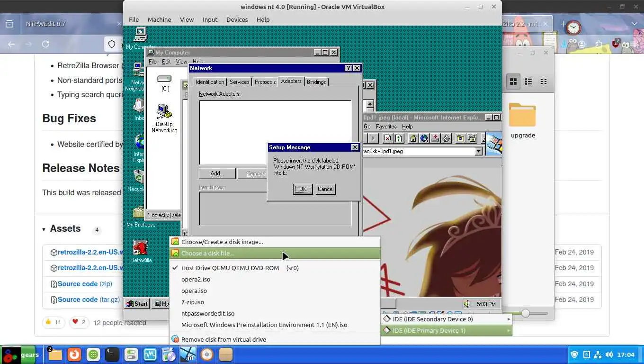Open a new browser tab with plus
Image resolution: width=644 pixels, height=364 pixels.
[x=563, y=24]
